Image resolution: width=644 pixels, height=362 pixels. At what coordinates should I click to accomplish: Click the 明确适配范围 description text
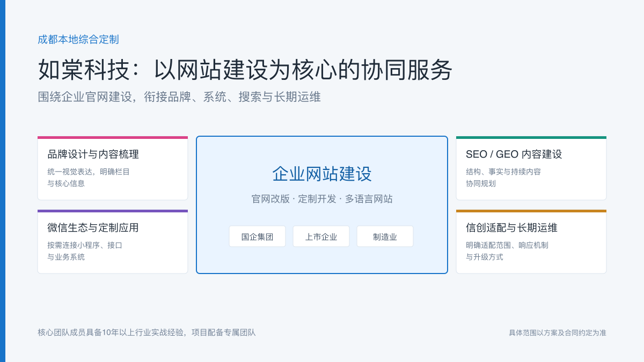(x=507, y=251)
